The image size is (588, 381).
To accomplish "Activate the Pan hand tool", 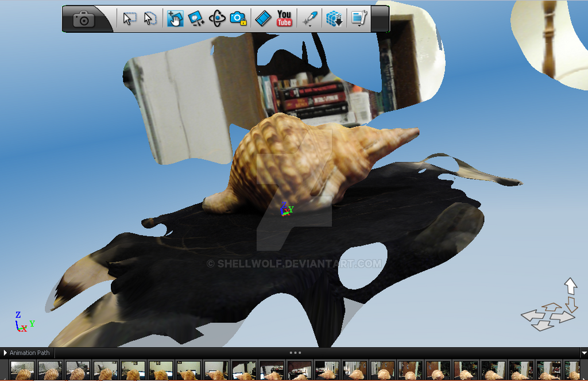I will (175, 18).
